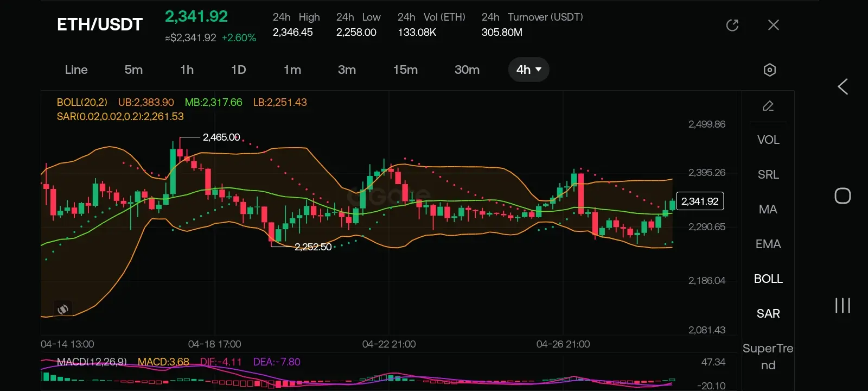
Task: Tap the -20.10 MACD axis label
Action: [x=711, y=386]
